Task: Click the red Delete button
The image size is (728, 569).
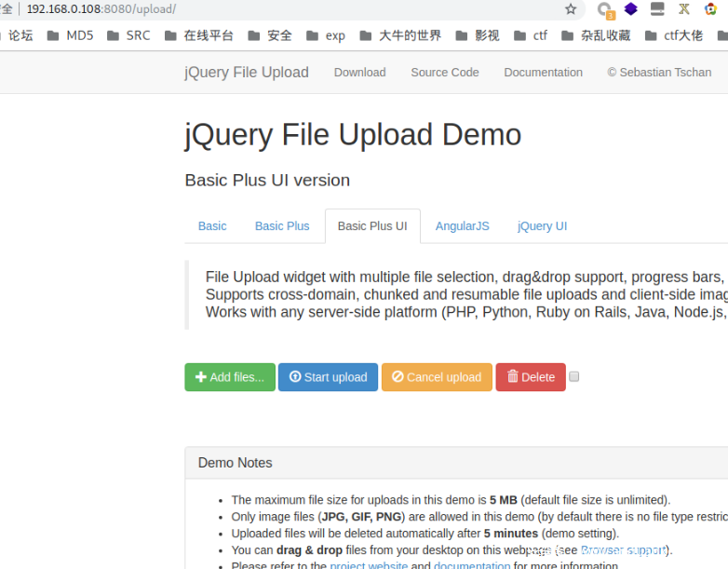Action: [x=531, y=377]
